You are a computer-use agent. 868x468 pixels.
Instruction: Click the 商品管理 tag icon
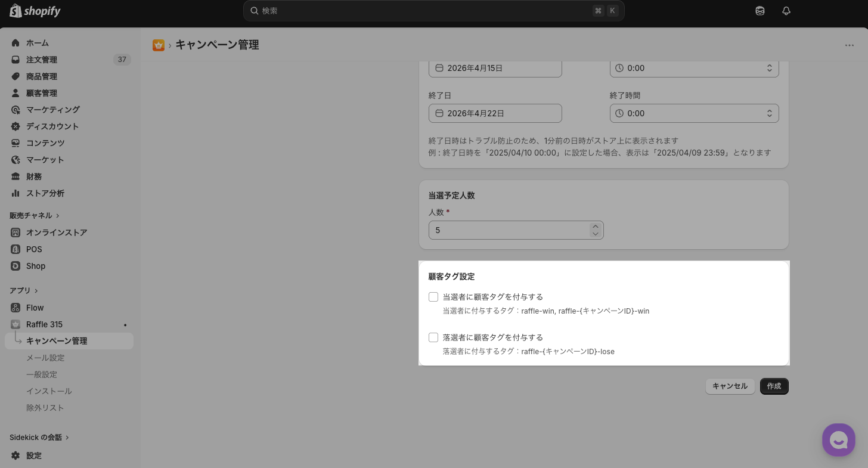[16, 76]
